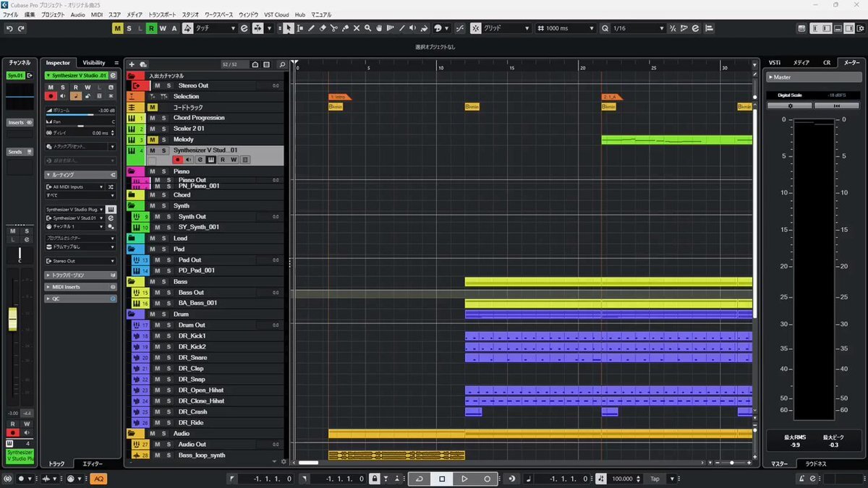Click the tempo 100.000 field
Viewport: 868px width, 488px height.
tap(622, 479)
